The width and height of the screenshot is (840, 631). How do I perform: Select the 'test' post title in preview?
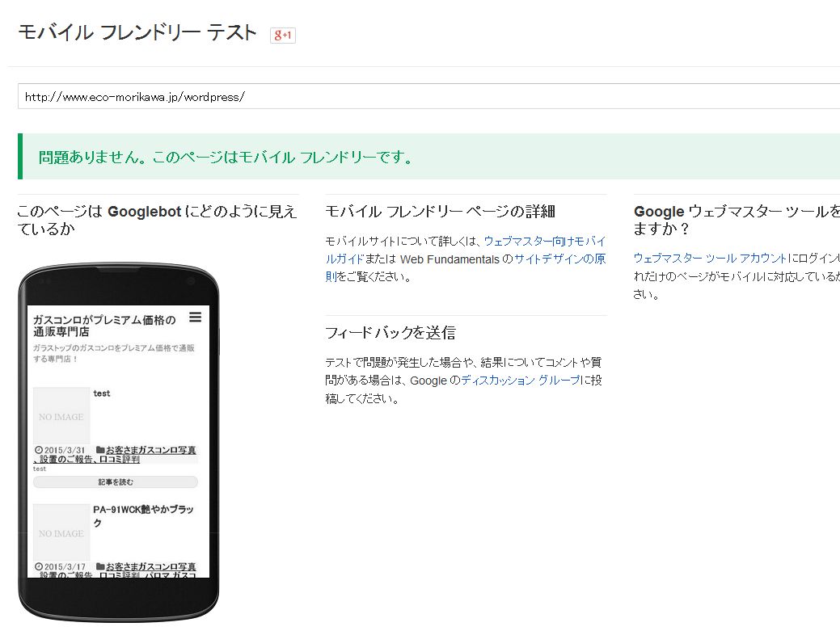click(x=101, y=393)
